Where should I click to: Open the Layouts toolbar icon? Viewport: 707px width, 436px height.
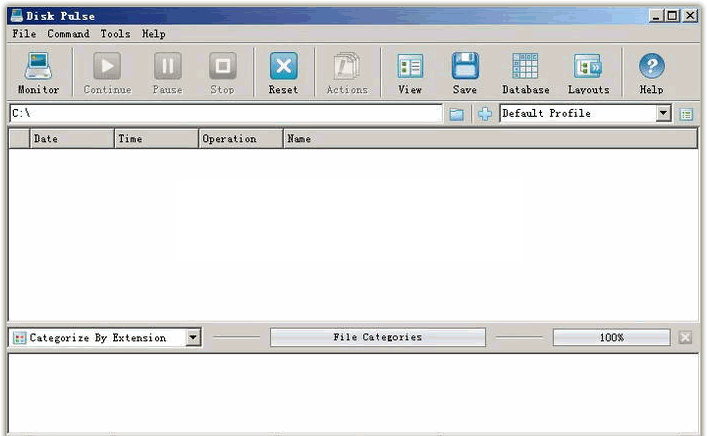click(x=588, y=73)
